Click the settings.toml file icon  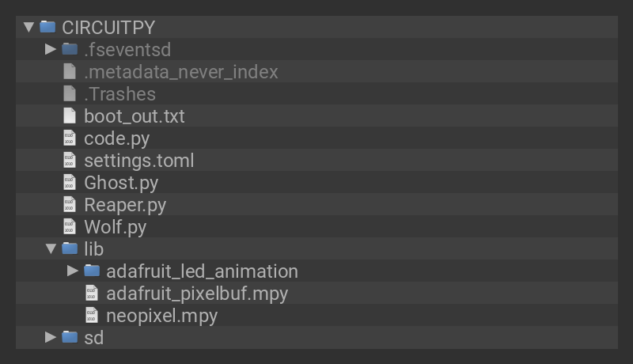coord(70,160)
